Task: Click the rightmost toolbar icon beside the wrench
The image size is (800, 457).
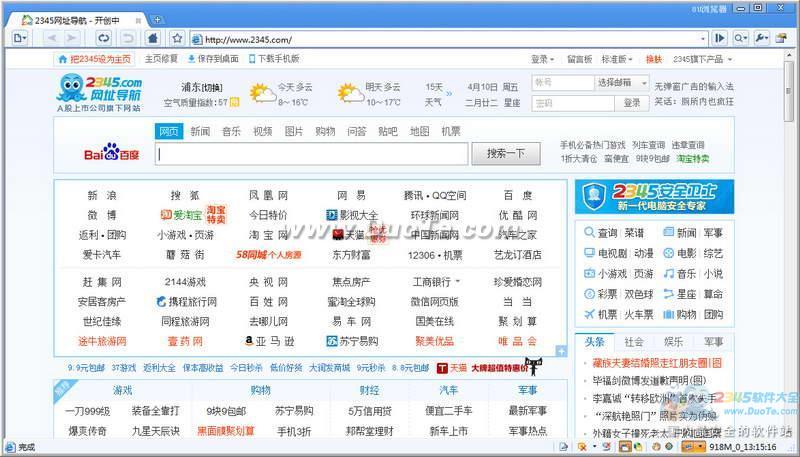Action: pos(781,38)
